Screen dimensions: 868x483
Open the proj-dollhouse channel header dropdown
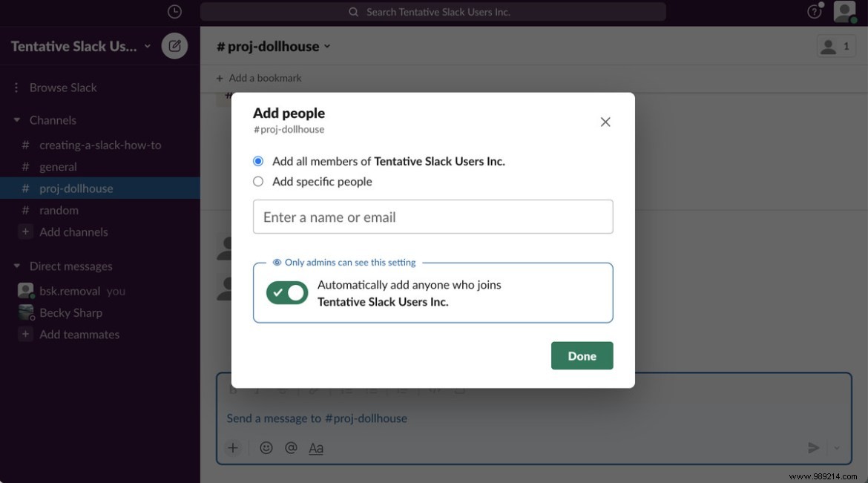pyautogui.click(x=326, y=45)
